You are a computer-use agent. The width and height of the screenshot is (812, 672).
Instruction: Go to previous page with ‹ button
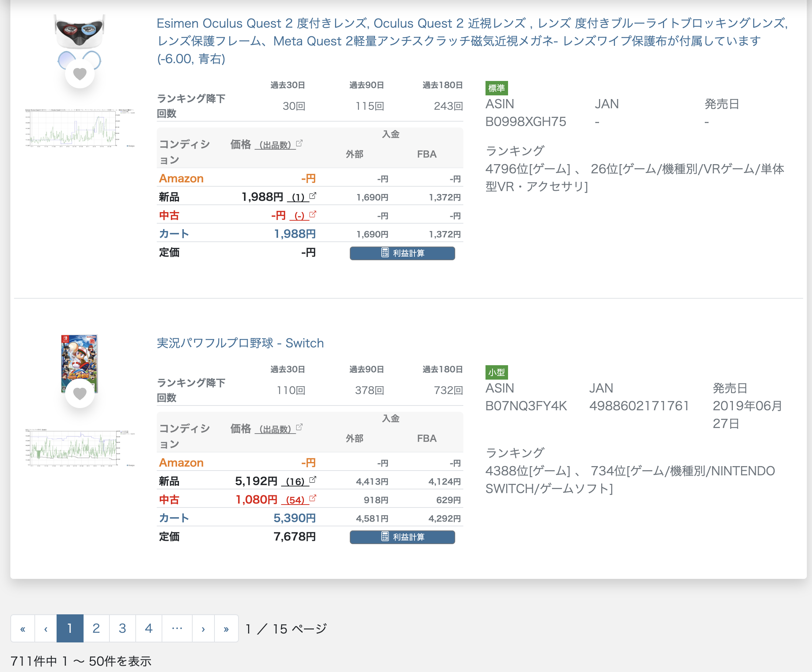click(x=45, y=629)
